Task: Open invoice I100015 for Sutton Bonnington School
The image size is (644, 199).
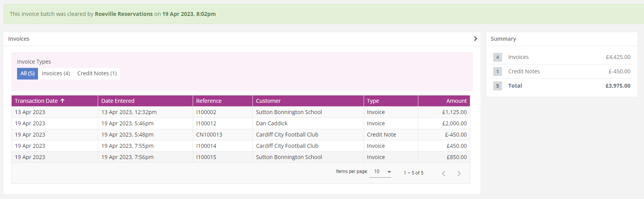Action: click(x=241, y=157)
